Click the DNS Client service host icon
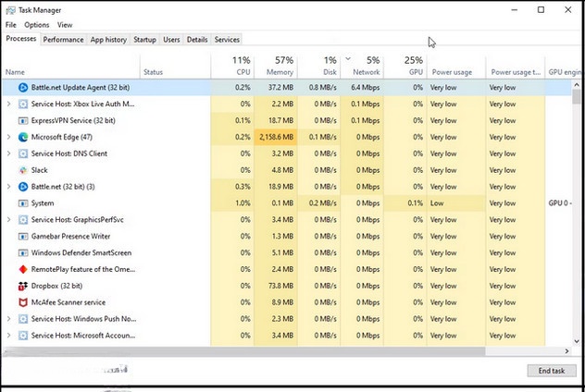The height and width of the screenshot is (392, 585). coord(23,153)
